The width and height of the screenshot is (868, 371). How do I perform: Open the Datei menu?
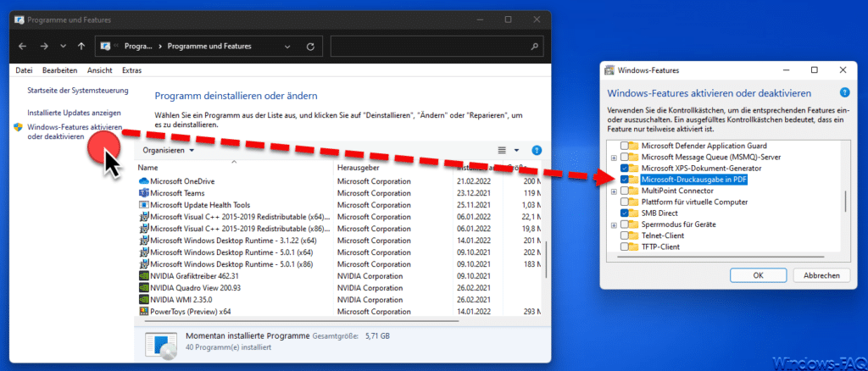(25, 71)
